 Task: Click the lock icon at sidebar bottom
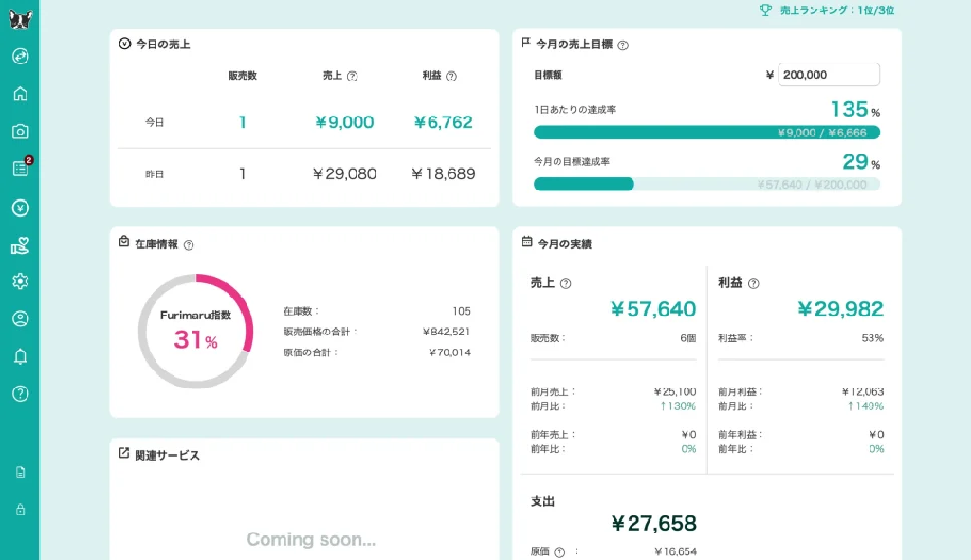tap(20, 510)
